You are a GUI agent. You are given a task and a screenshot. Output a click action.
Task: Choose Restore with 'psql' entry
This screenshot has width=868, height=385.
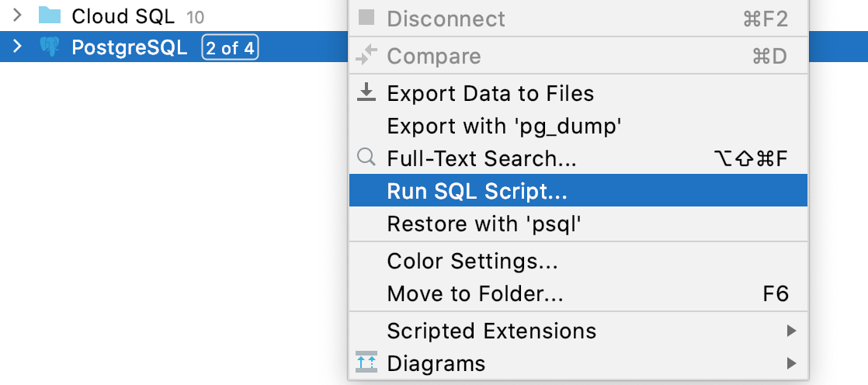pos(484,224)
